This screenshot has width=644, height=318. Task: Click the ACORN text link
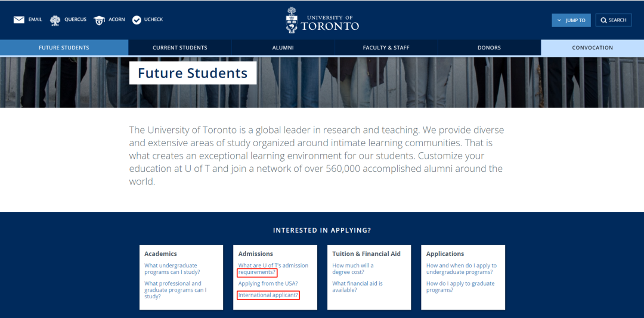[117, 20]
